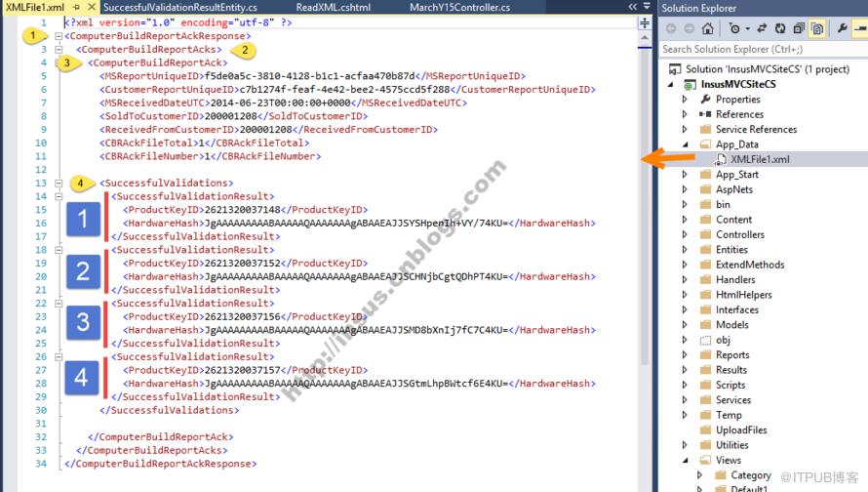Expand Models folder arrow
Screen dimensions: 868x492
pyautogui.click(x=685, y=325)
